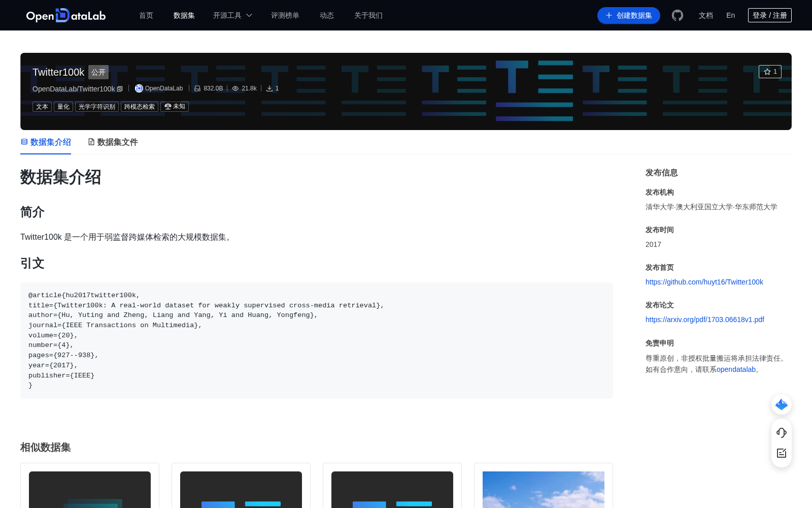This screenshot has height=508, width=812.
Task: Star the Twitter100k dataset
Action: tap(770, 72)
